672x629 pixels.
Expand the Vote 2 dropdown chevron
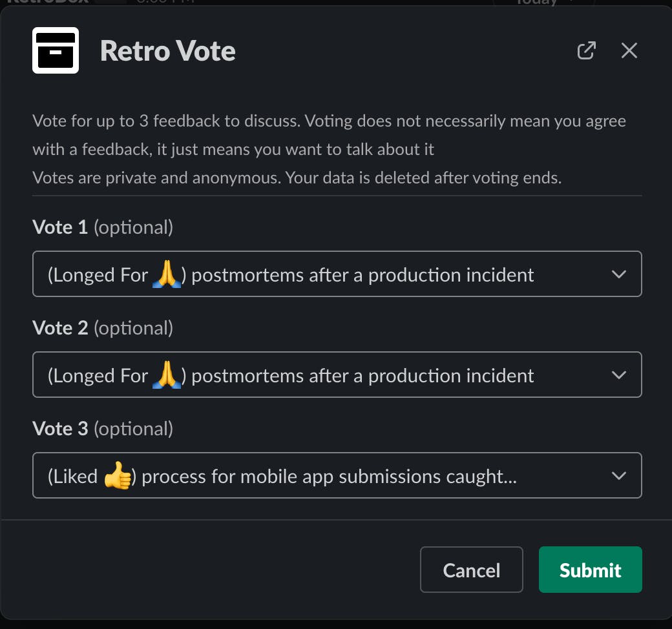point(618,375)
